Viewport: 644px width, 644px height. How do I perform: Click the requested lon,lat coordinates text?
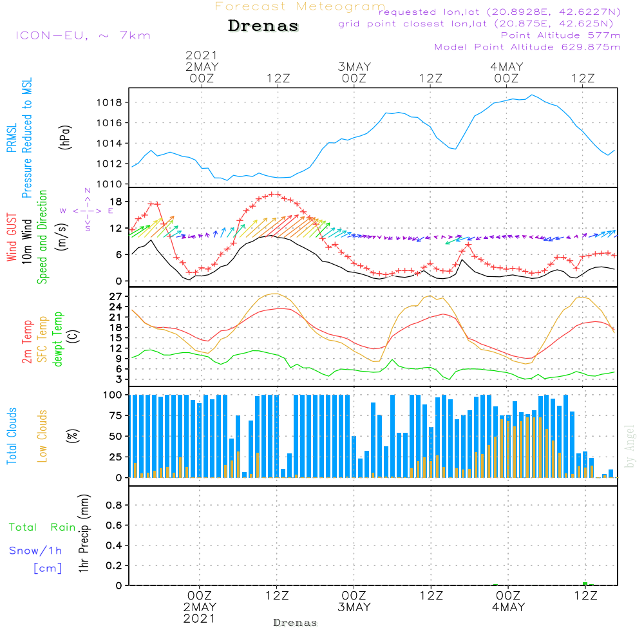(499, 12)
